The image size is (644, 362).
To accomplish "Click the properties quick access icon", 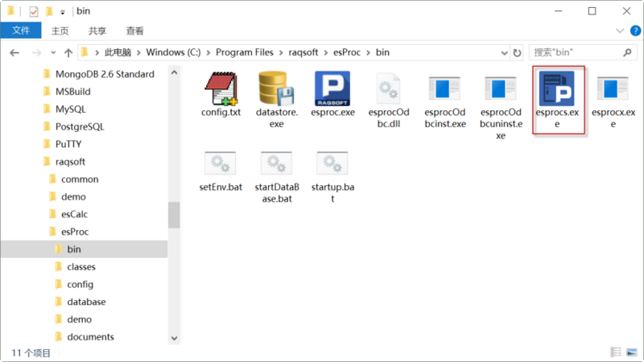I will (34, 11).
